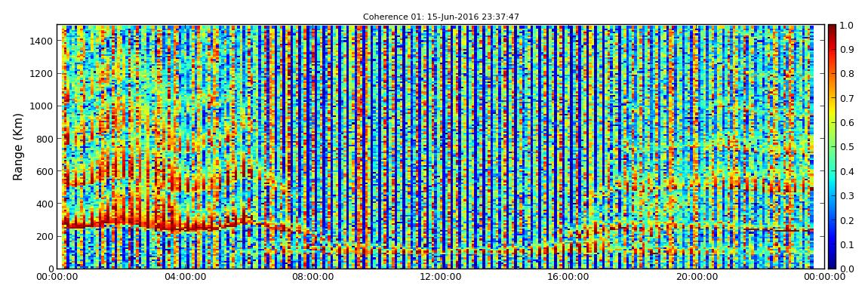Click the 1200 range tick label

42,74
